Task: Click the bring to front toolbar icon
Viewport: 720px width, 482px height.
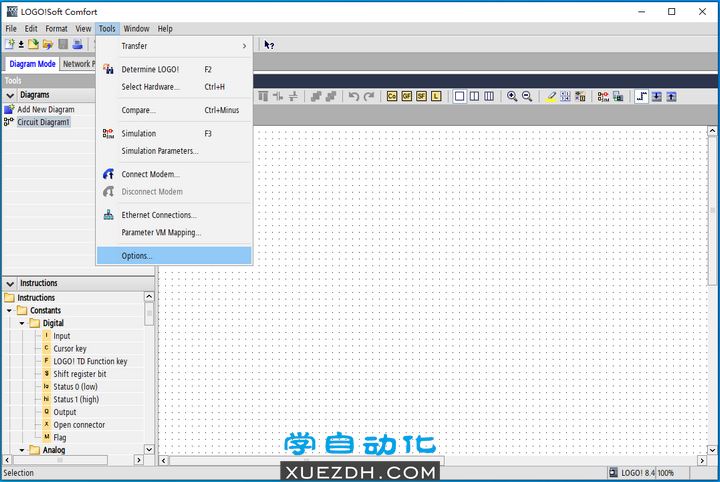Action: 316,96
